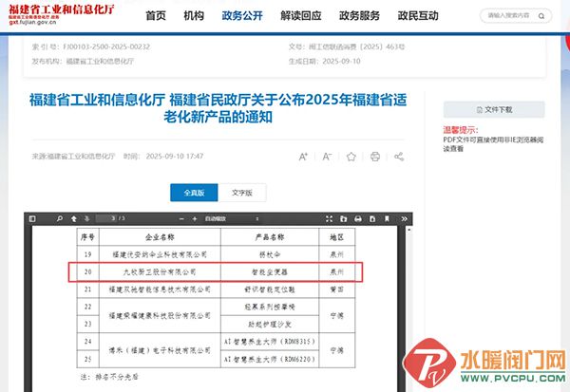Screen dimensions: 570x392
Task: Switch to the 文字版 tab
Action: click(x=242, y=193)
